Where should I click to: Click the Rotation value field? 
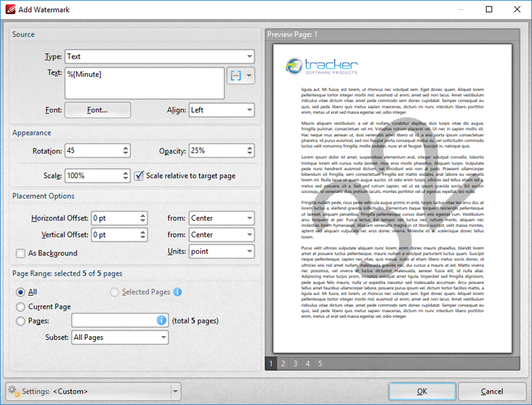point(93,150)
